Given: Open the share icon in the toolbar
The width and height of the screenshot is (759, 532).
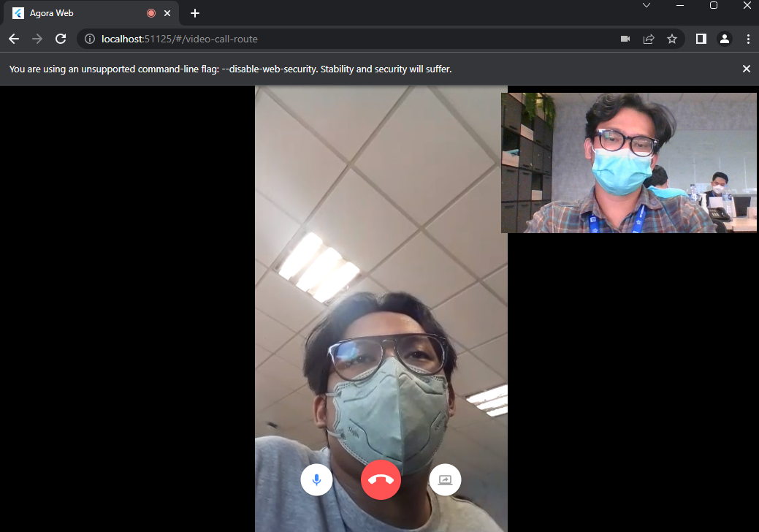Looking at the screenshot, I should [649, 39].
